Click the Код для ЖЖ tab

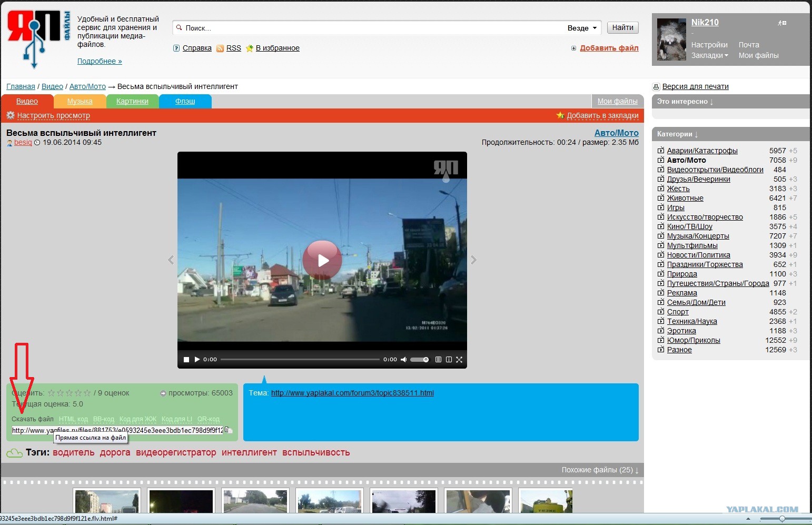click(138, 419)
